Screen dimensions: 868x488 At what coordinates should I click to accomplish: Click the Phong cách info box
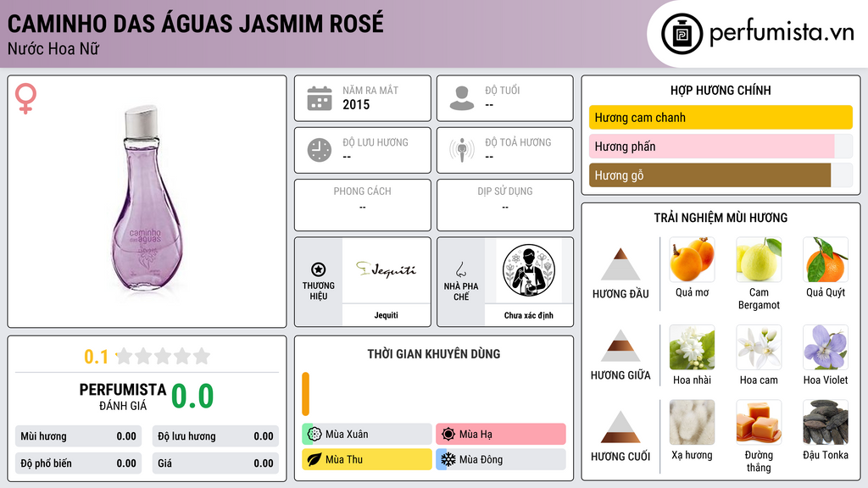pyautogui.click(x=363, y=205)
